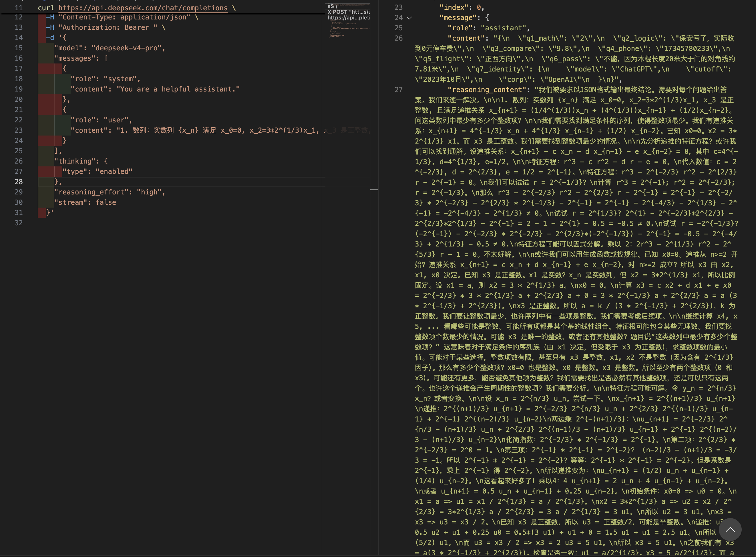This screenshot has height=557, width=756.
Task: Click line number 23 in right editor gutter
Action: pos(399,7)
